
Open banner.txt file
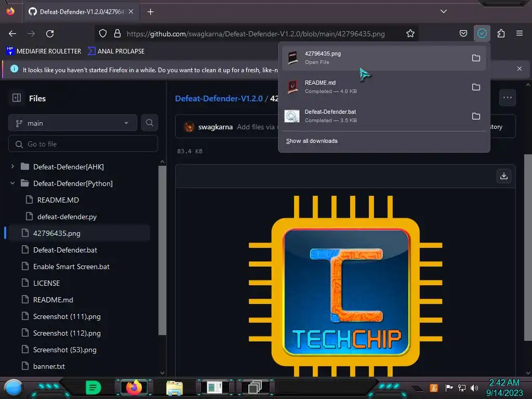click(x=49, y=366)
